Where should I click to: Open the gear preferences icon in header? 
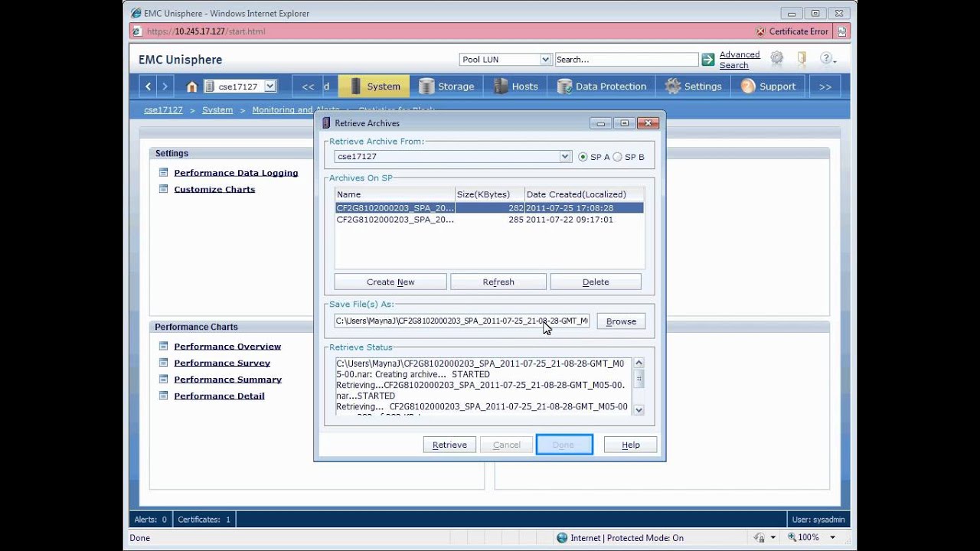(x=776, y=58)
